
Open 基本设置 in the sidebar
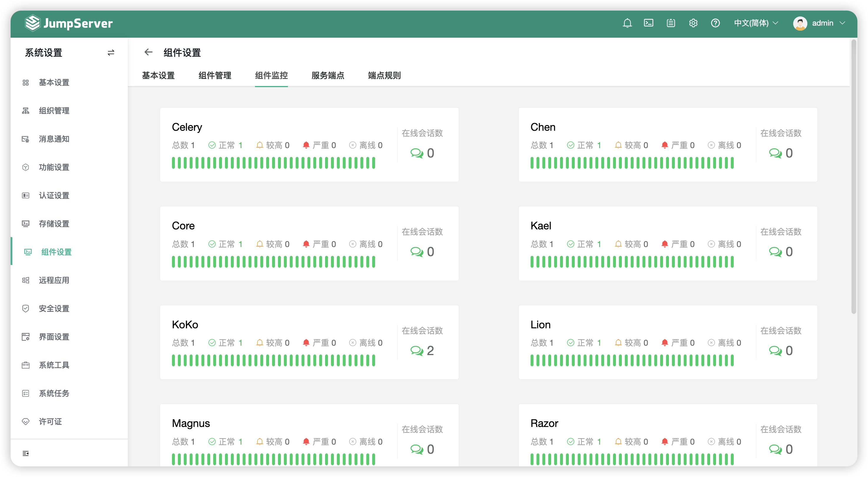click(69, 82)
